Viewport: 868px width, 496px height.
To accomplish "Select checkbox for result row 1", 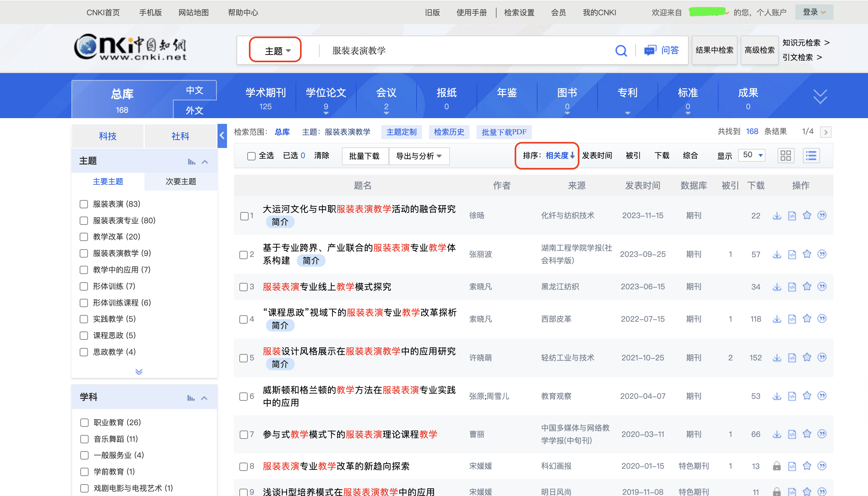I will click(x=244, y=216).
